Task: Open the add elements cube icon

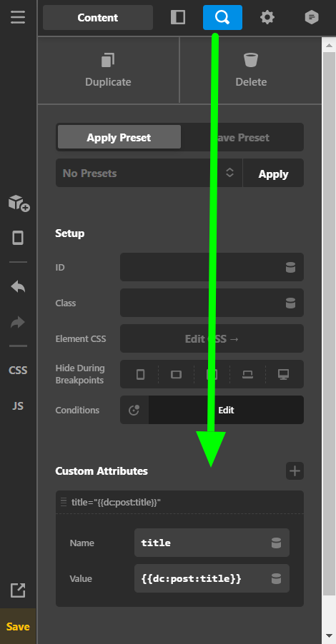Action: [x=19, y=203]
